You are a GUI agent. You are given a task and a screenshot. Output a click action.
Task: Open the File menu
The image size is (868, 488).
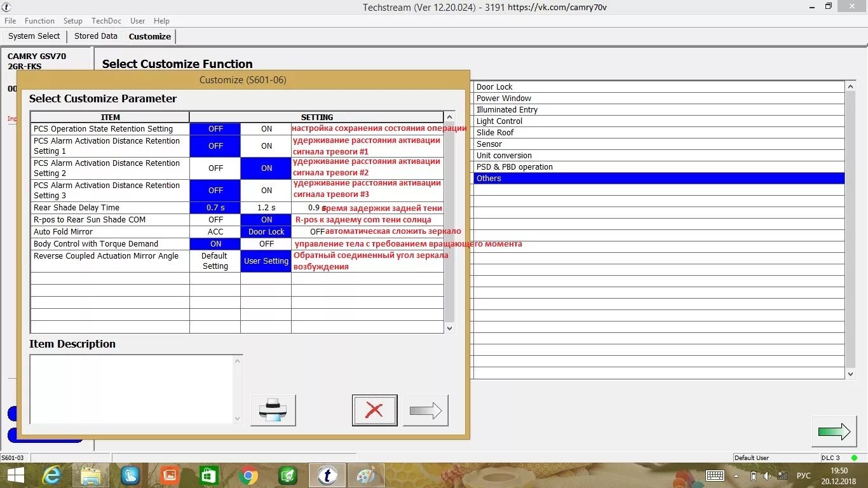tap(10, 21)
